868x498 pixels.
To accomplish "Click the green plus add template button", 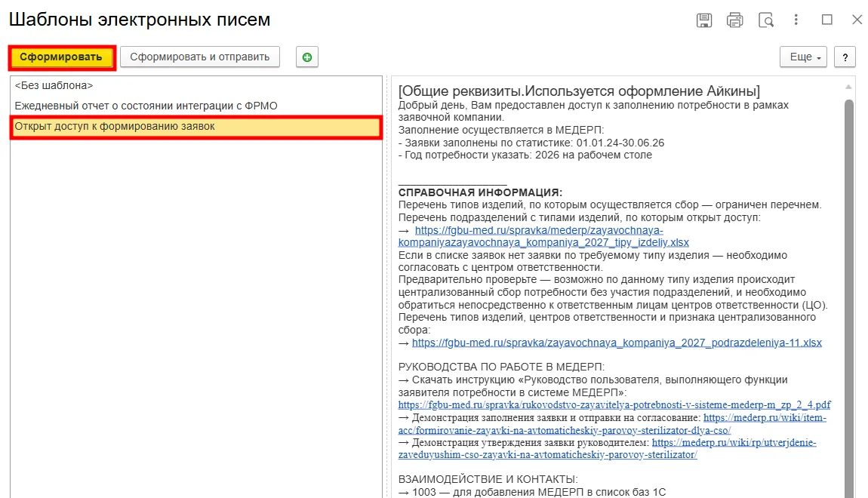I will [307, 57].
